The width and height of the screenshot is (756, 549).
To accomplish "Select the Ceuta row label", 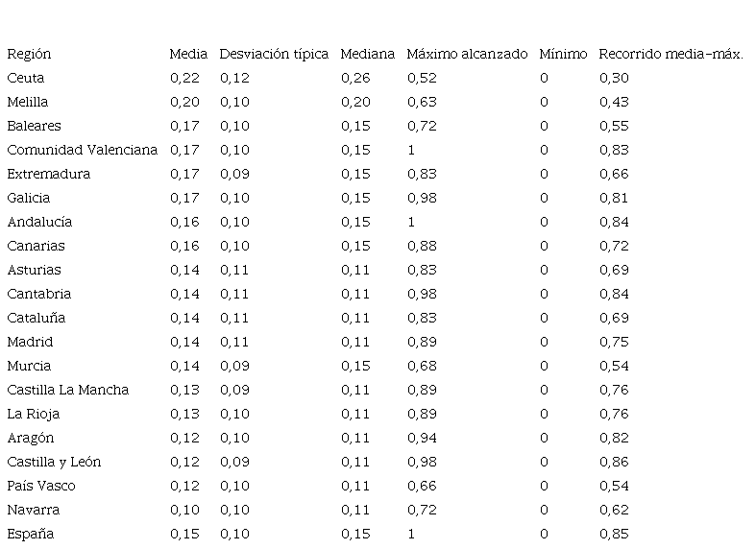I will click(26, 79).
